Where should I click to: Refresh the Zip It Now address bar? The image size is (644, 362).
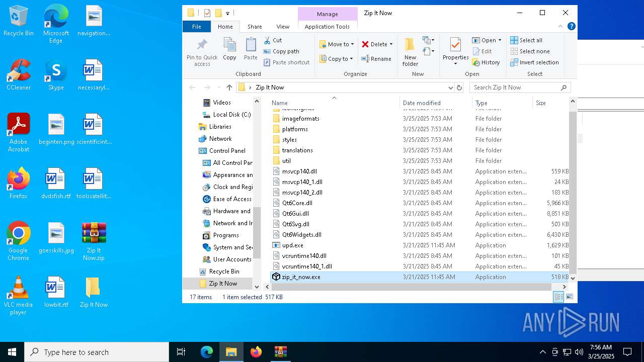pos(459,87)
